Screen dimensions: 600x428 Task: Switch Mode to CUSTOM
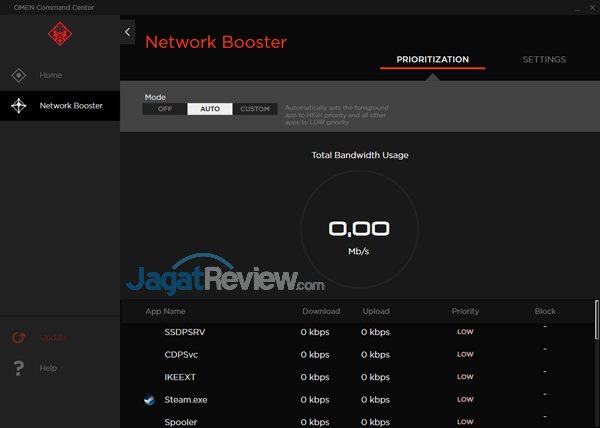[255, 109]
